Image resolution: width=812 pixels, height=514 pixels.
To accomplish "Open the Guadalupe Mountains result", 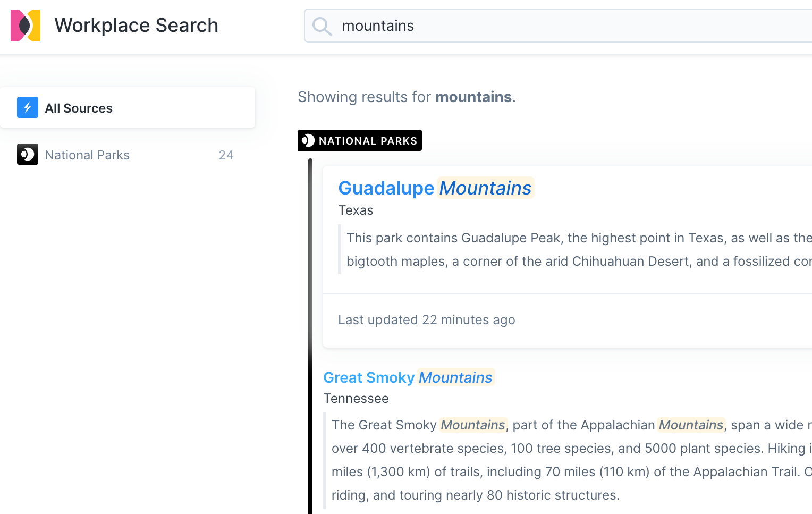I will tap(435, 188).
